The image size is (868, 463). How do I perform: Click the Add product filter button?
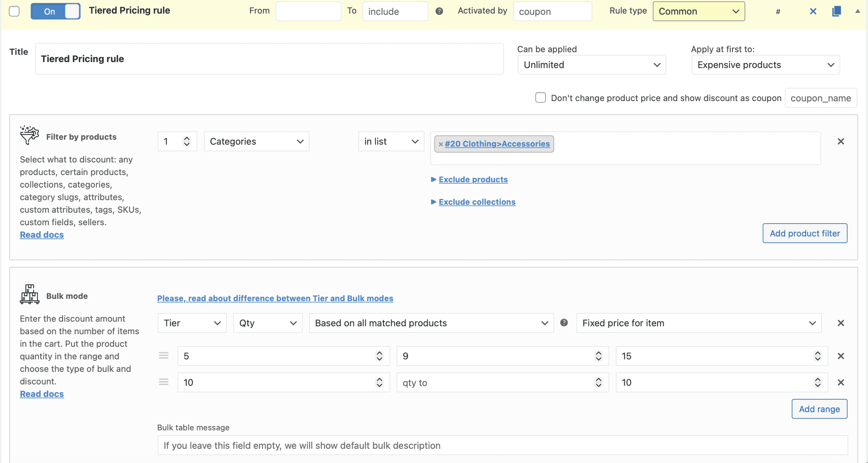805,233
